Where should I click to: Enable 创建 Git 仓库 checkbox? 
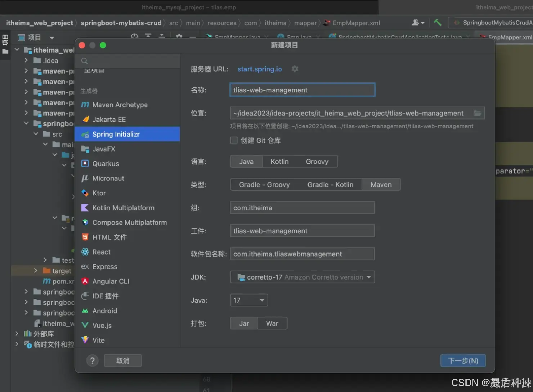pyautogui.click(x=234, y=141)
